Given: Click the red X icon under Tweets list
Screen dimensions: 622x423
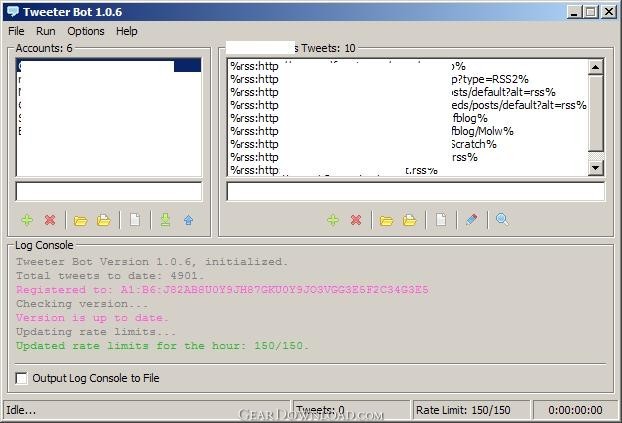Looking at the screenshot, I should click(x=356, y=220).
